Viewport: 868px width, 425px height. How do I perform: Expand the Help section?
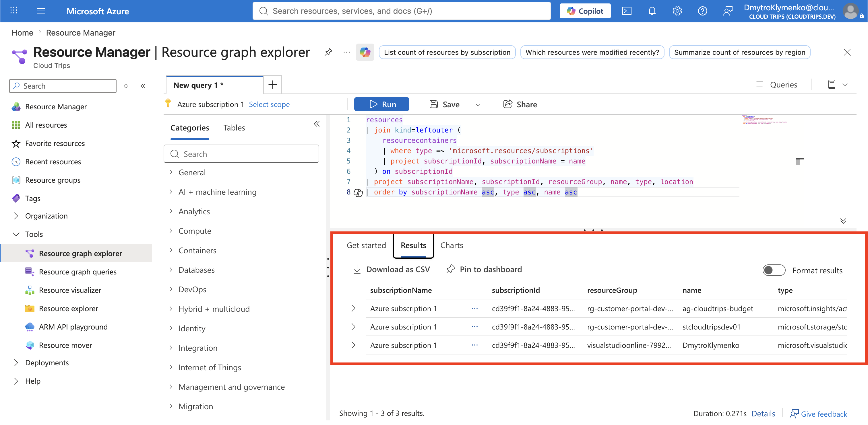16,381
